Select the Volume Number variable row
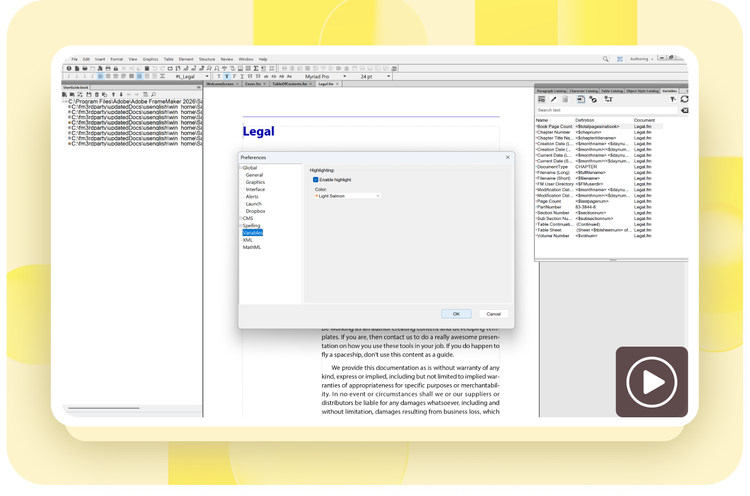 pyautogui.click(x=599, y=236)
